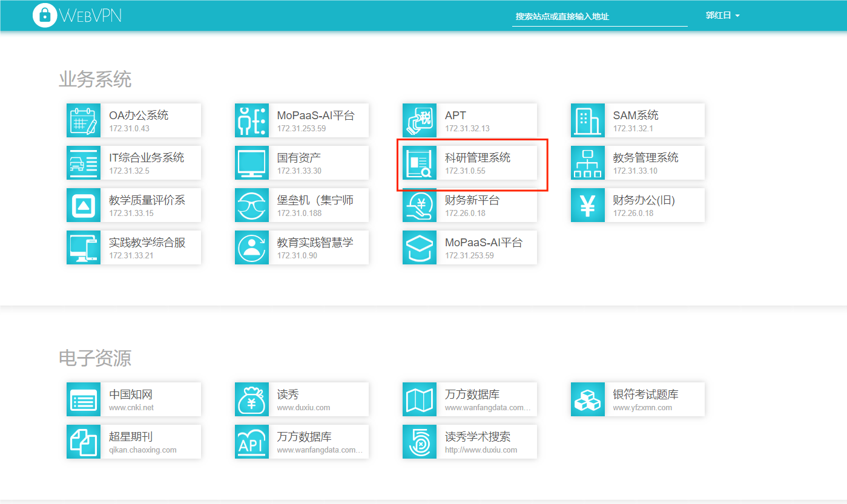This screenshot has height=504, width=847.
Task: Click the IT综合业务系统 car icon
Action: (84, 163)
